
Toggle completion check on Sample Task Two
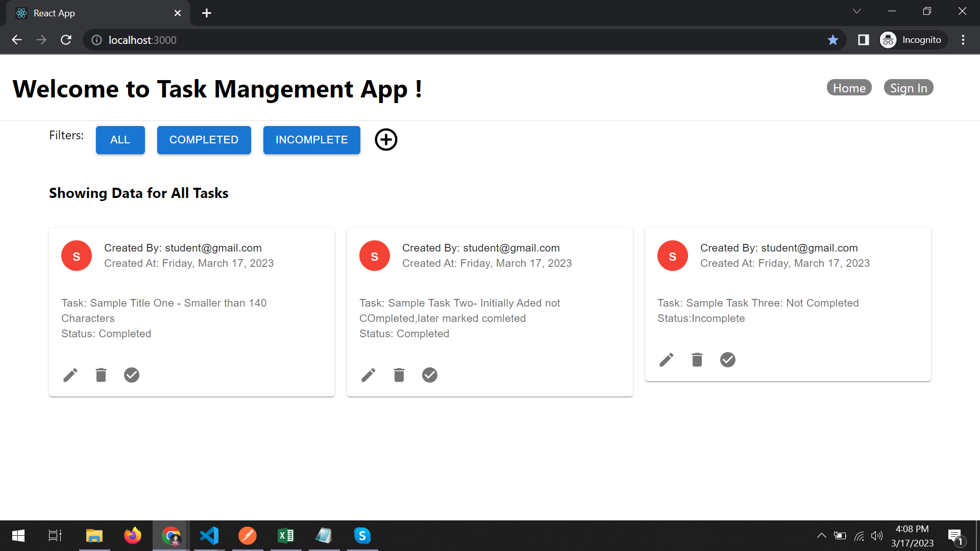coord(429,375)
